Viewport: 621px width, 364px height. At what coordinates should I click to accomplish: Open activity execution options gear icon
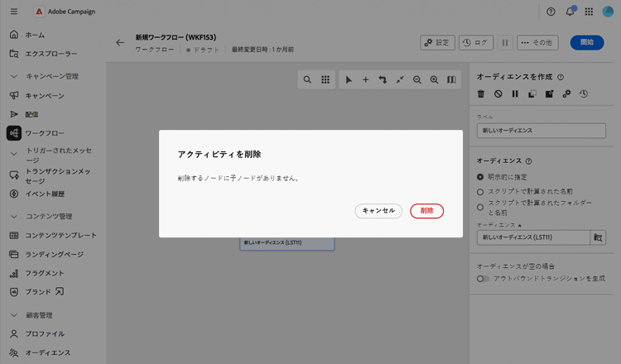click(x=566, y=93)
